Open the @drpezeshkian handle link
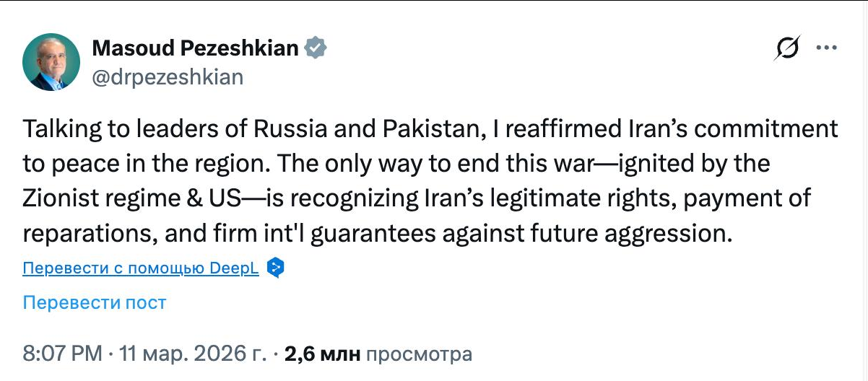This screenshot has width=868, height=381. pos(168,76)
